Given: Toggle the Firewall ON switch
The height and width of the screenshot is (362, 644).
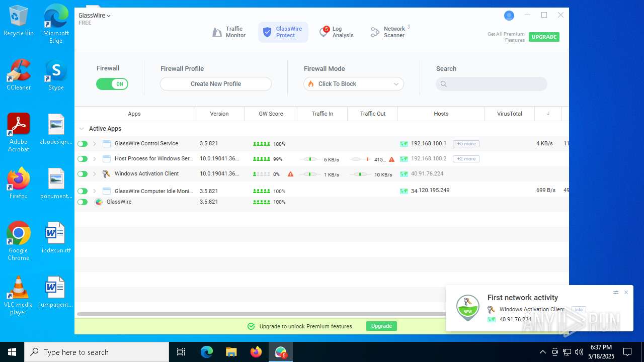Looking at the screenshot, I should click(x=112, y=84).
